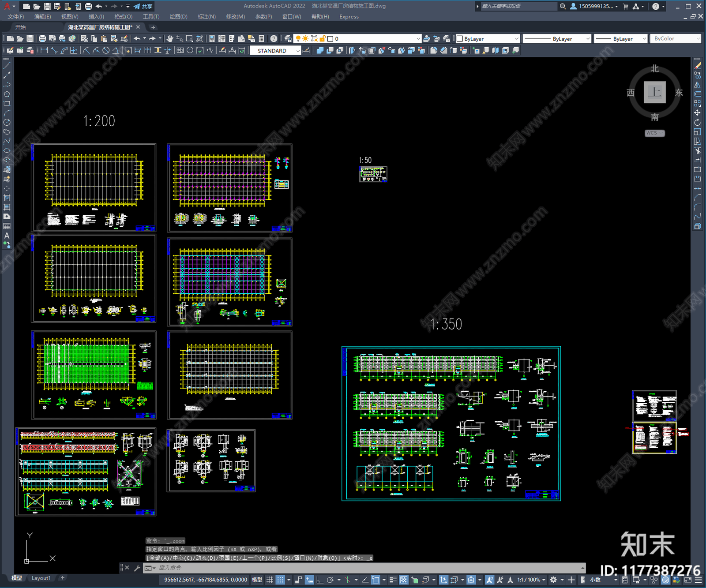This screenshot has height=588, width=706.
Task: Open the Plot print icon
Action: (42, 39)
